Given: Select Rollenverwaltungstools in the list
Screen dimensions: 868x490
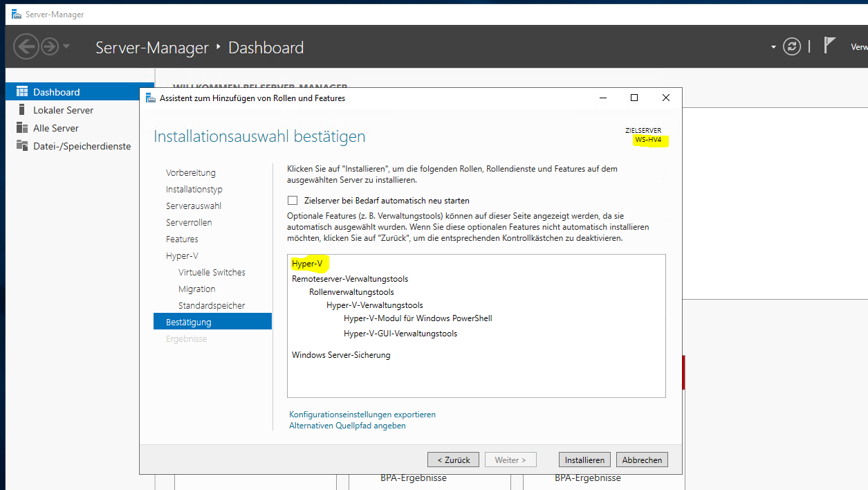Looking at the screenshot, I should pyautogui.click(x=351, y=292).
